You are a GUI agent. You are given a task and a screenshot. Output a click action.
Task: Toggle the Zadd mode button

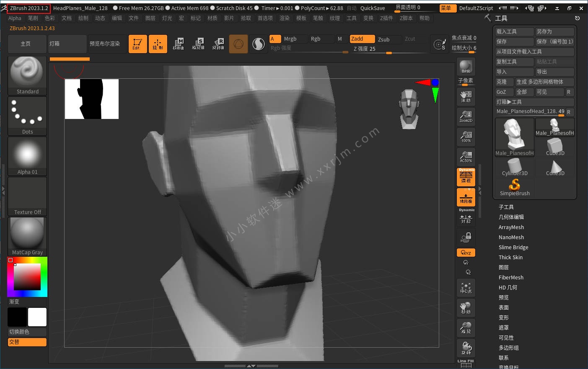[x=362, y=39]
